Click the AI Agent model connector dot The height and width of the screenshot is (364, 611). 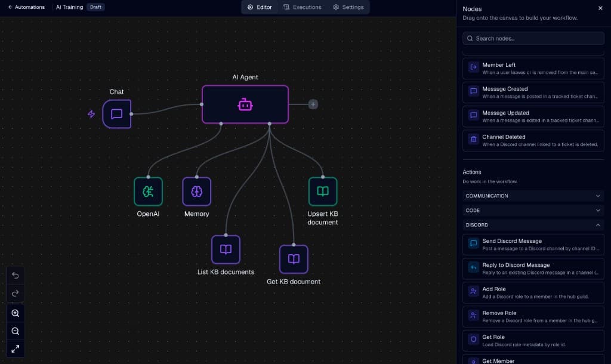point(221,124)
